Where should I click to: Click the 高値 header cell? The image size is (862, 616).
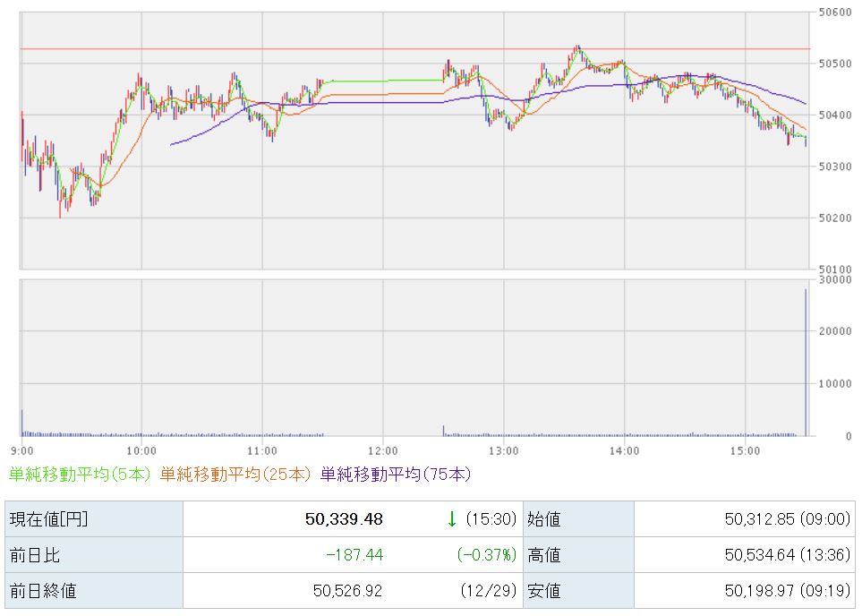point(577,555)
